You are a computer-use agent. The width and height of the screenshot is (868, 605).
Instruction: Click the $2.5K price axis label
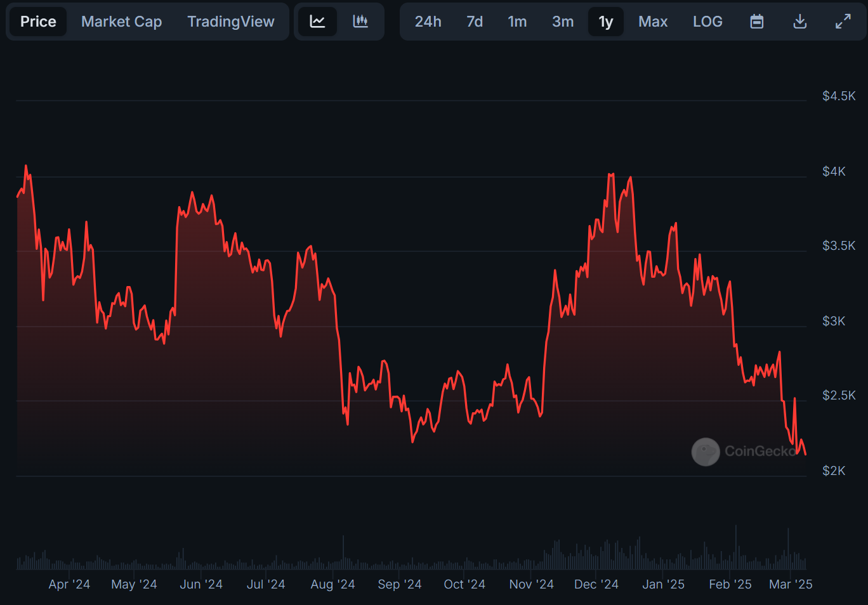[839, 396]
